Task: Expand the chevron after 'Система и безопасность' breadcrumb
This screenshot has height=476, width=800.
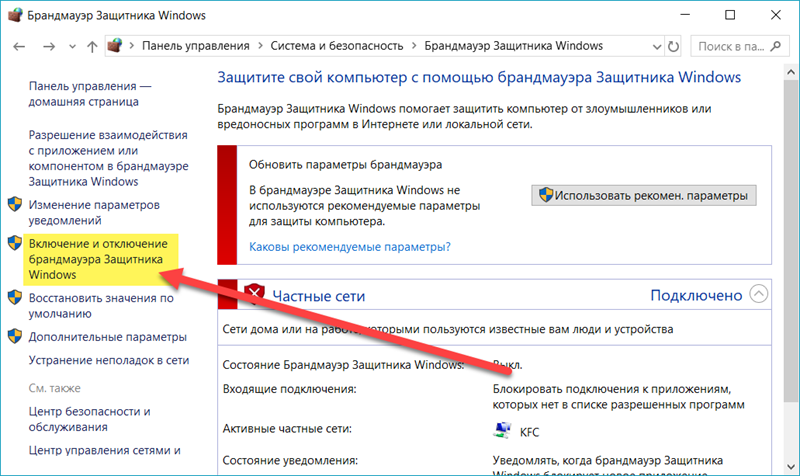Action: click(414, 46)
